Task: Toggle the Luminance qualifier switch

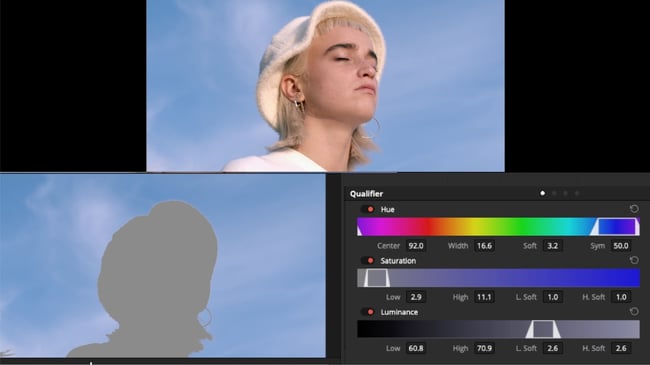Action: click(x=368, y=312)
